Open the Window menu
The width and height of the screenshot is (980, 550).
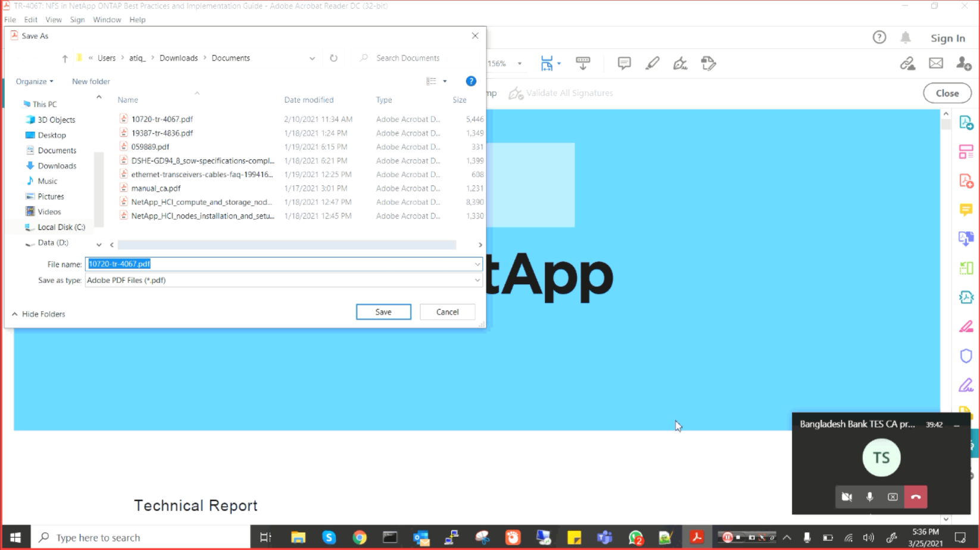coord(107,20)
